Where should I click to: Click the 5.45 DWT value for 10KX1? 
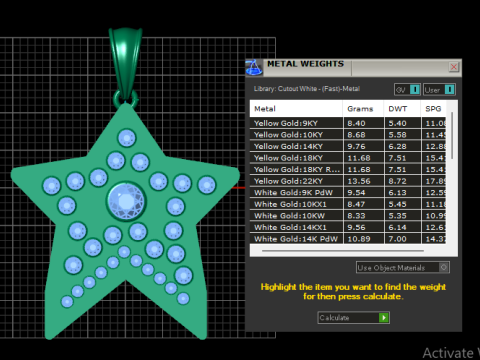pyautogui.click(x=397, y=204)
